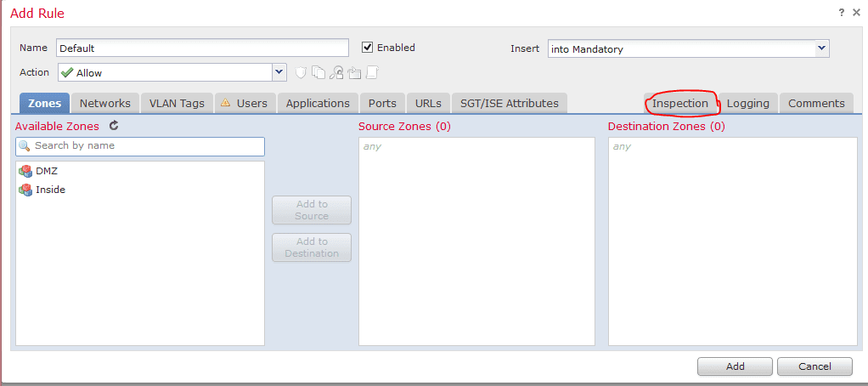
Task: Select the Inside zone in Available Zones
Action: [x=140, y=190]
